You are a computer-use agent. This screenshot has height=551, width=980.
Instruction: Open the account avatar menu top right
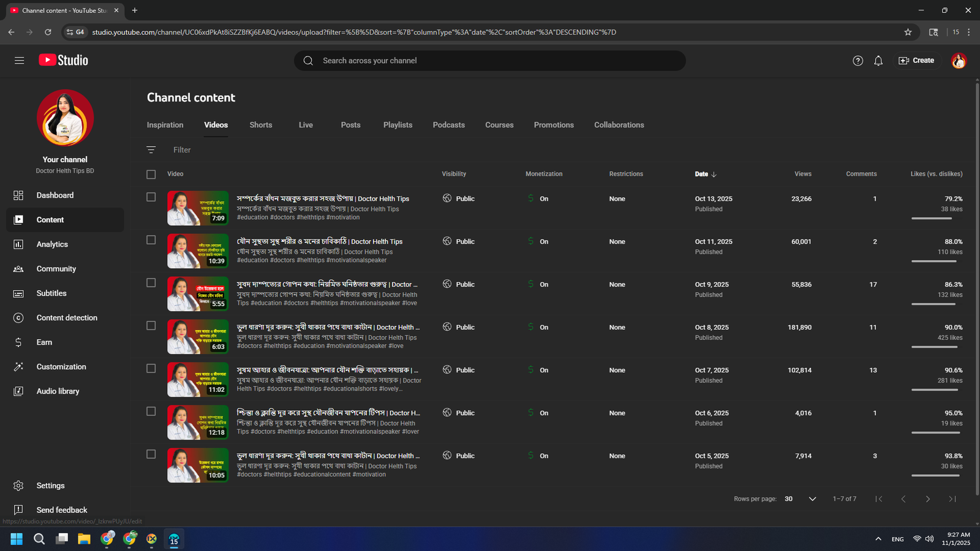coord(959,61)
